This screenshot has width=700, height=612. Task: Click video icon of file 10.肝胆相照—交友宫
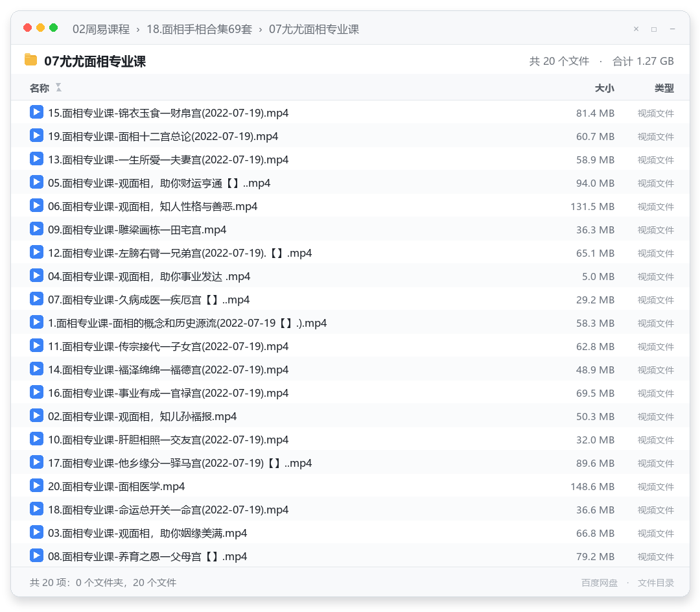click(36, 439)
